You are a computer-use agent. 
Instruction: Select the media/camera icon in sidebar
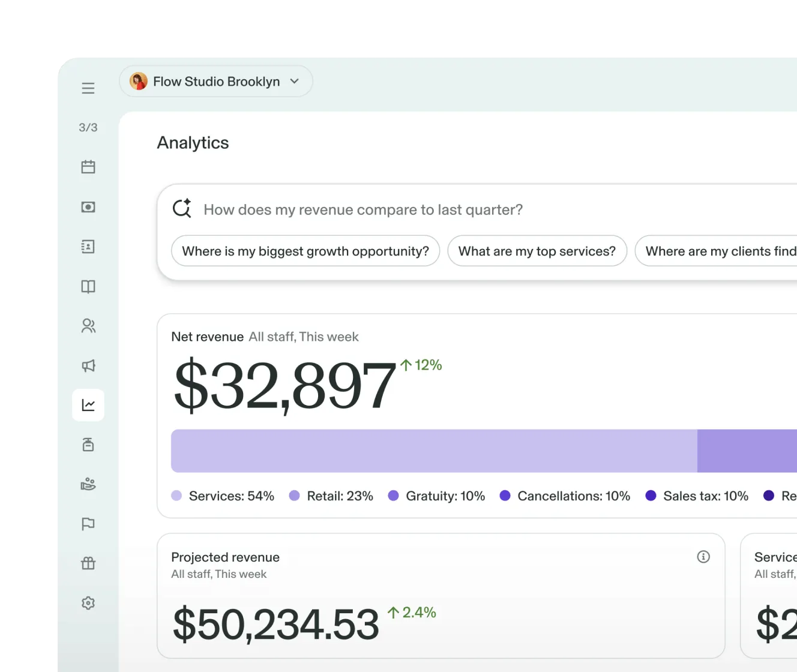(88, 207)
